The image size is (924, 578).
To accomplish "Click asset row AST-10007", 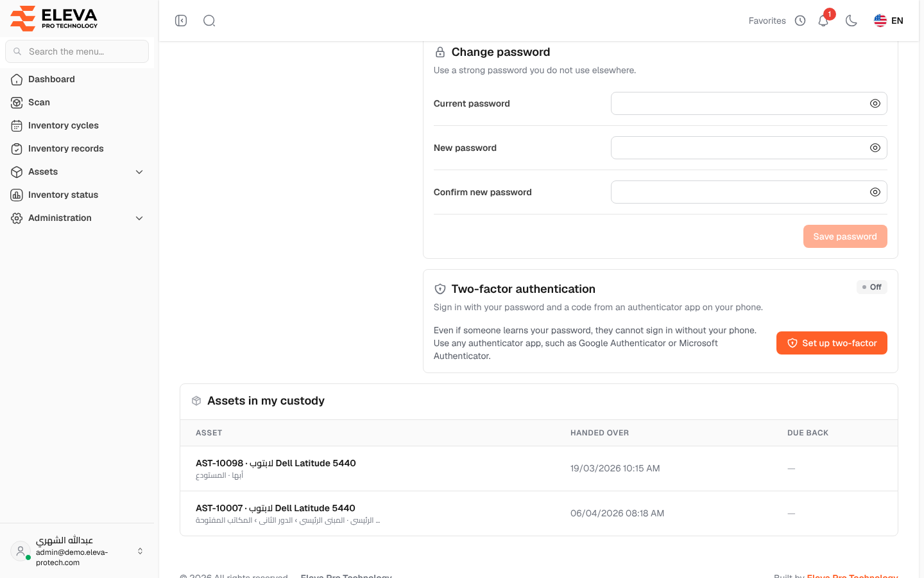I will (539, 514).
